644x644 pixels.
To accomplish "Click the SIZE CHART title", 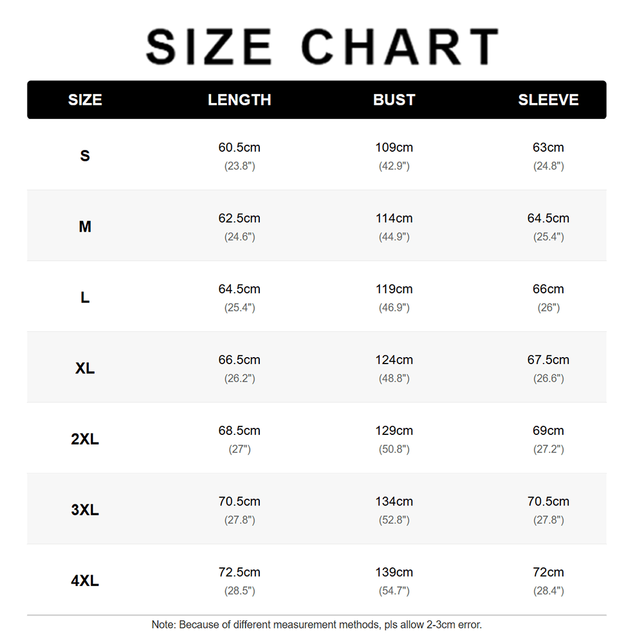I will click(x=322, y=46).
